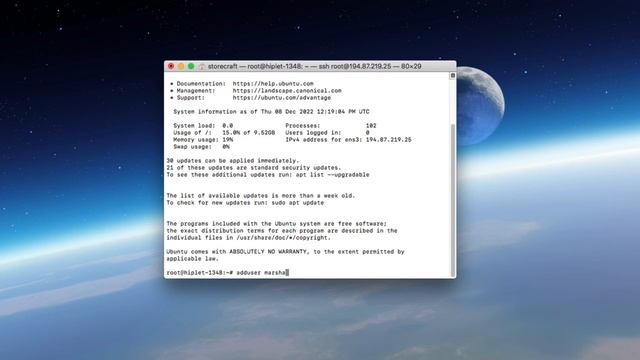Screen dimensions: 640x360
Task: Click 'The list of available updates' line
Action: click(x=261, y=196)
